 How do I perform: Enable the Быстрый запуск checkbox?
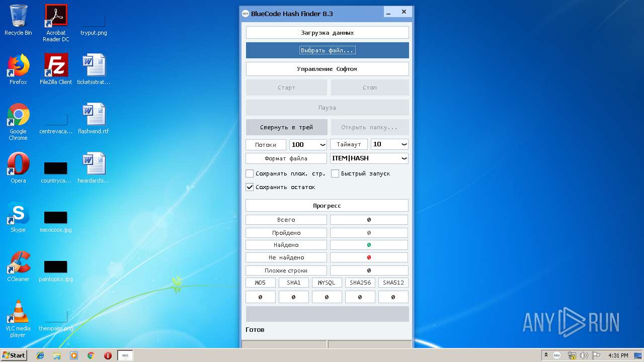coord(335,173)
